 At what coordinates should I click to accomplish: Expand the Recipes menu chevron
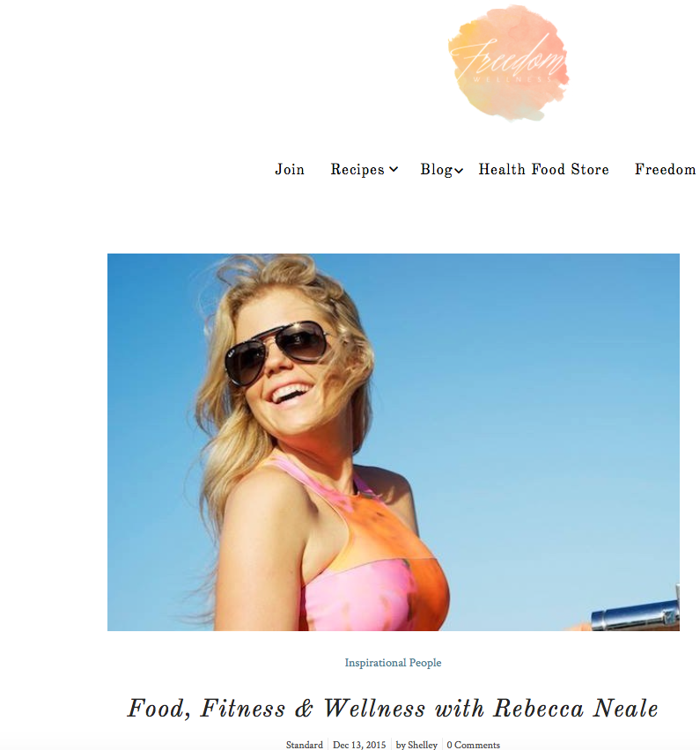(394, 169)
